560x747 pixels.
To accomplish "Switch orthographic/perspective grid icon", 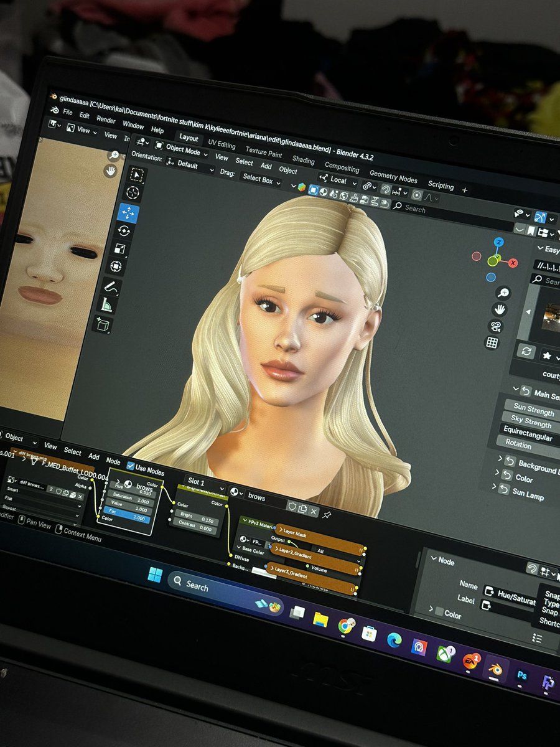I will 492,342.
